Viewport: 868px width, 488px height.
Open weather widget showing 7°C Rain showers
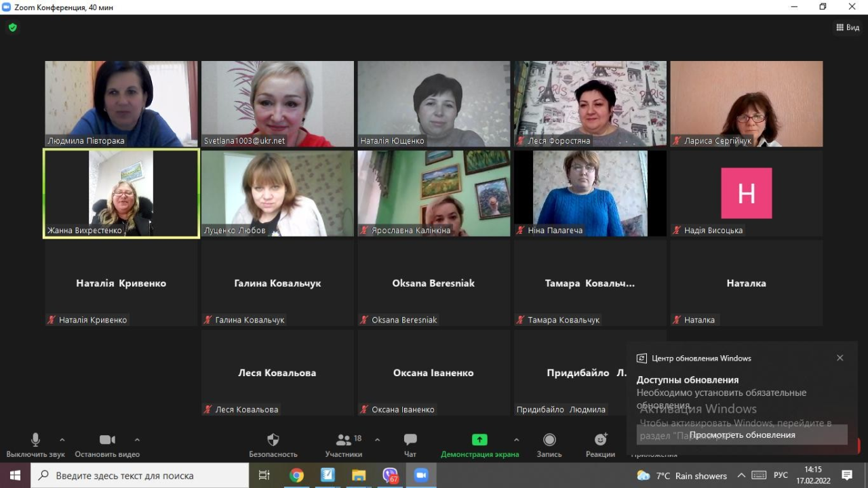682,475
